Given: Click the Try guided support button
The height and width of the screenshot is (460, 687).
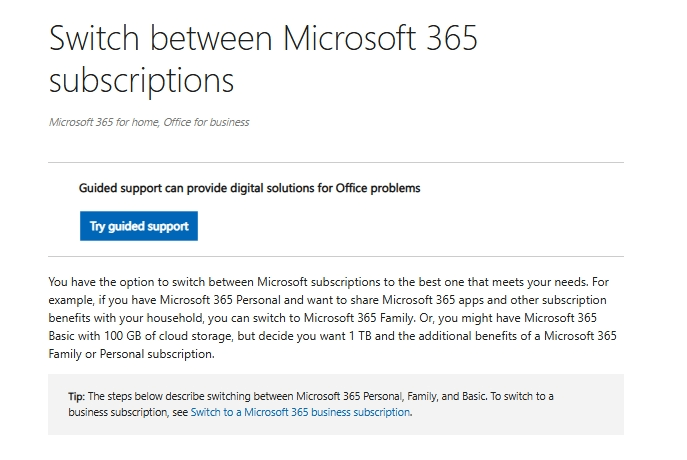Looking at the screenshot, I should (139, 226).
